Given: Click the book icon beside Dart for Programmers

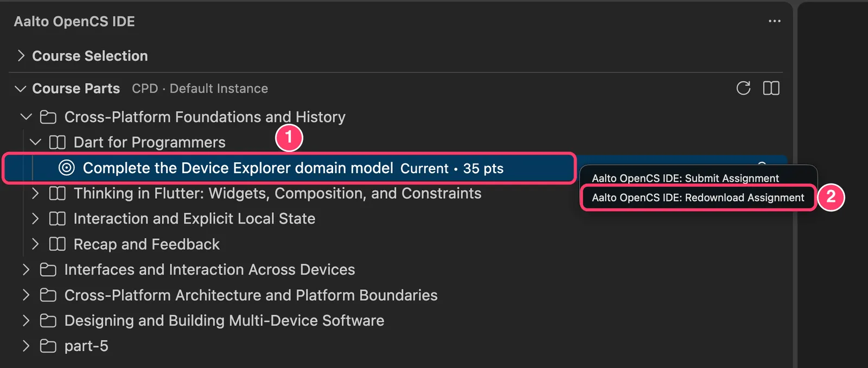Looking at the screenshot, I should [x=58, y=142].
